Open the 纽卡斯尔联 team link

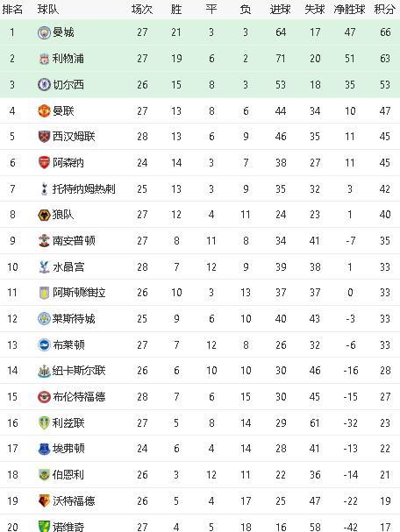(x=79, y=371)
